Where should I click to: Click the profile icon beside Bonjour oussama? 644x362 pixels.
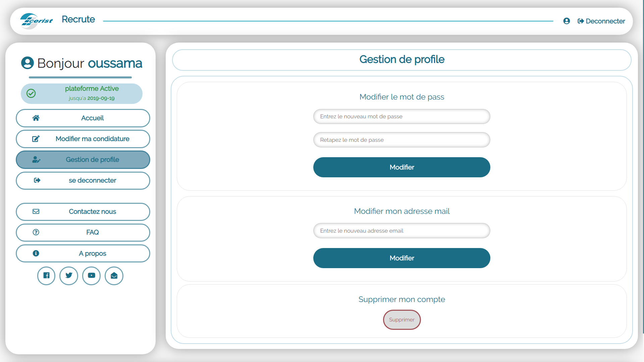[x=28, y=63]
